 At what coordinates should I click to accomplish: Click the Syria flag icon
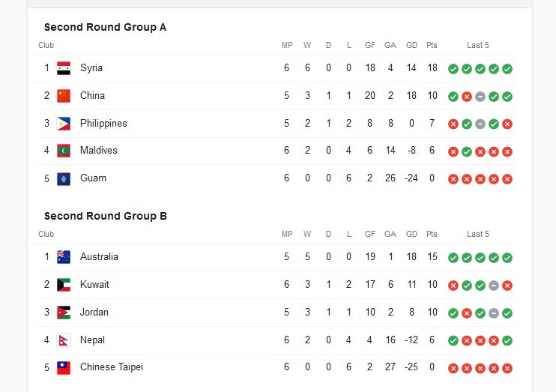64,68
